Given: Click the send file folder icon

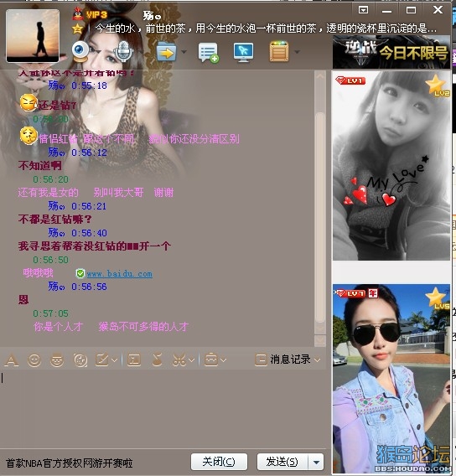Looking at the screenshot, I should pos(166,52).
